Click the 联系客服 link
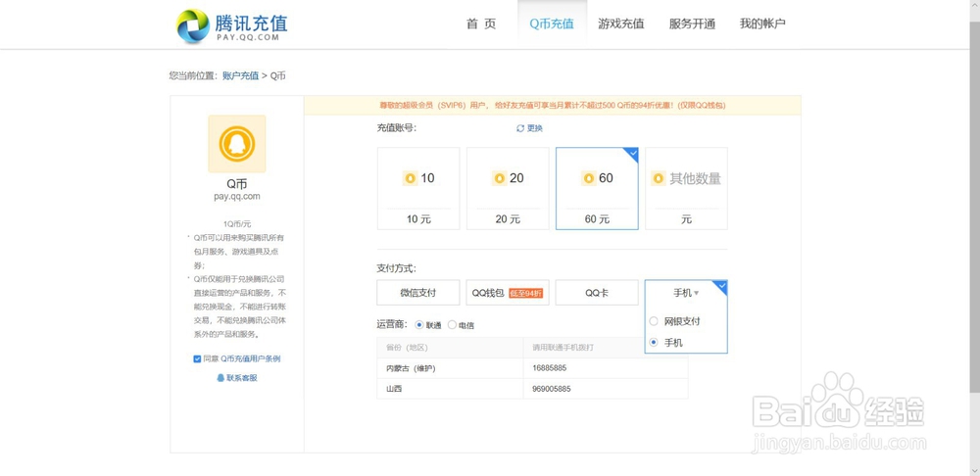This screenshot has height=476, width=980. [242, 378]
